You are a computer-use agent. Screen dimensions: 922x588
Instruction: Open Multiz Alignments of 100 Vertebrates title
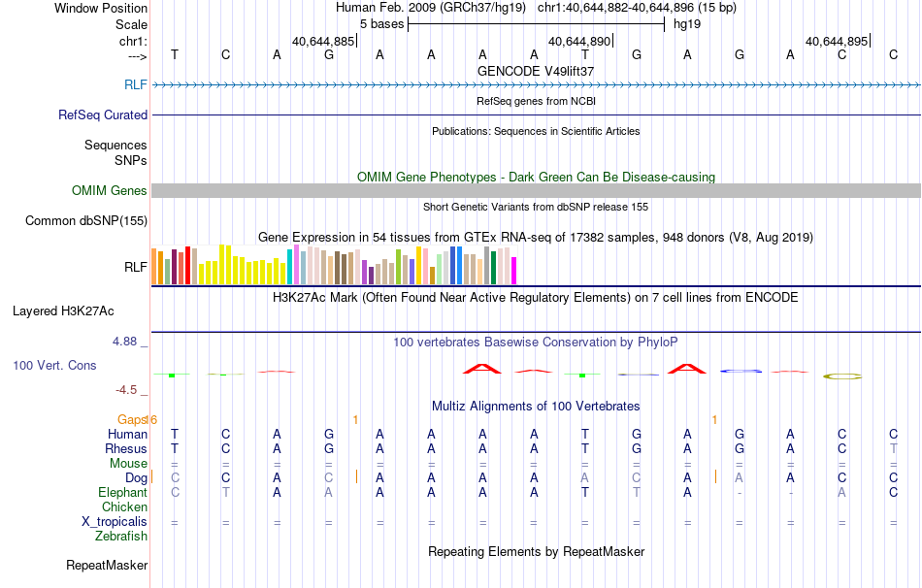[x=536, y=407]
